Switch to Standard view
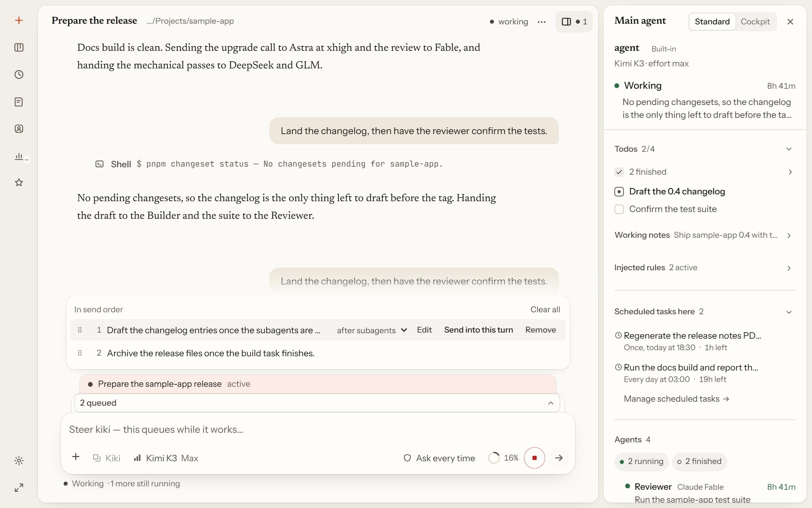This screenshot has width=812, height=508. 712,22
